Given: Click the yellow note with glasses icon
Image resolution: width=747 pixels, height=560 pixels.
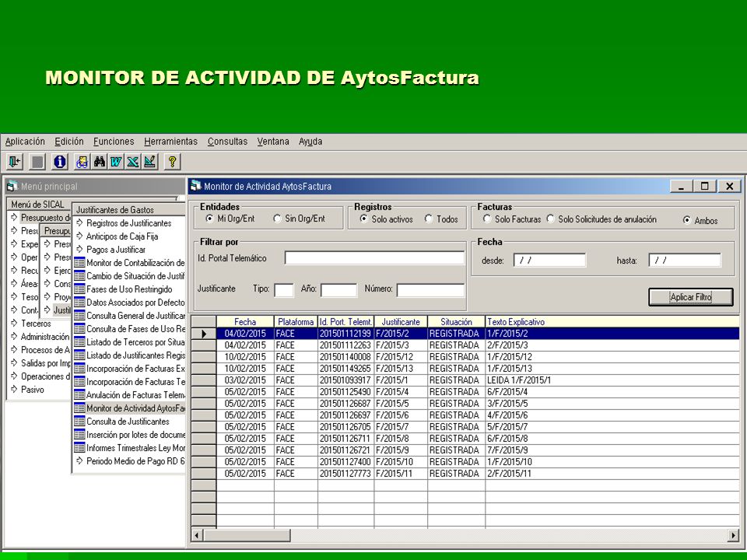Looking at the screenshot, I should pyautogui.click(x=82, y=162).
